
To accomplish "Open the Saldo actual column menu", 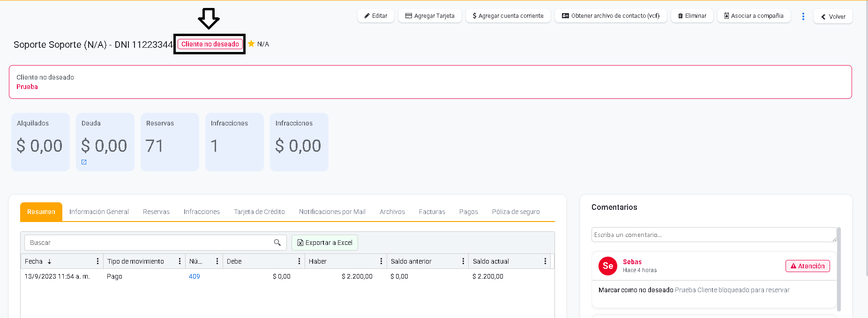I will (545, 261).
